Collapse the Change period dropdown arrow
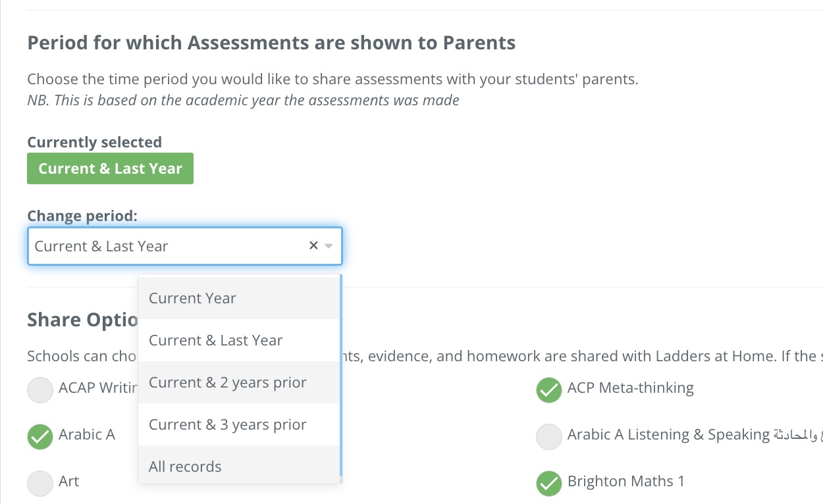Image resolution: width=823 pixels, height=504 pixels. (329, 246)
